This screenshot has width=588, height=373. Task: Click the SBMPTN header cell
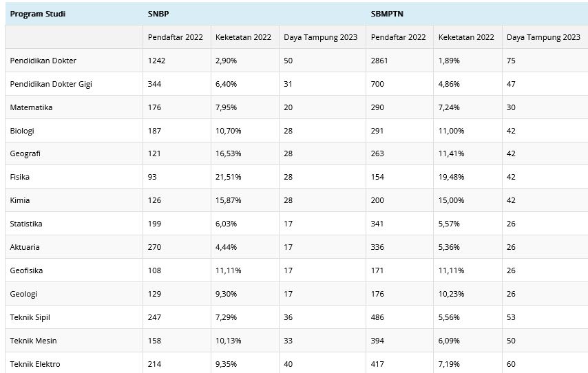(477, 14)
